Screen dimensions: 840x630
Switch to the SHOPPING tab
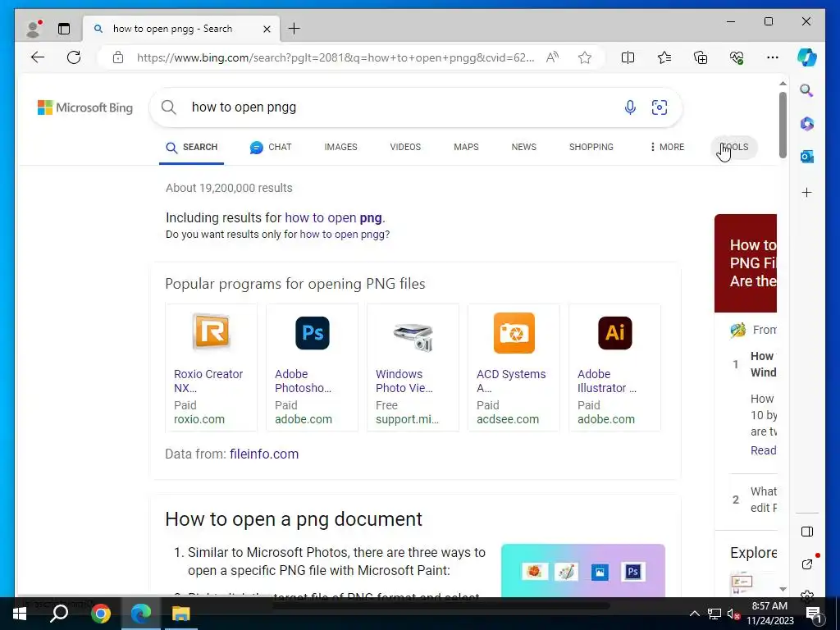(591, 147)
